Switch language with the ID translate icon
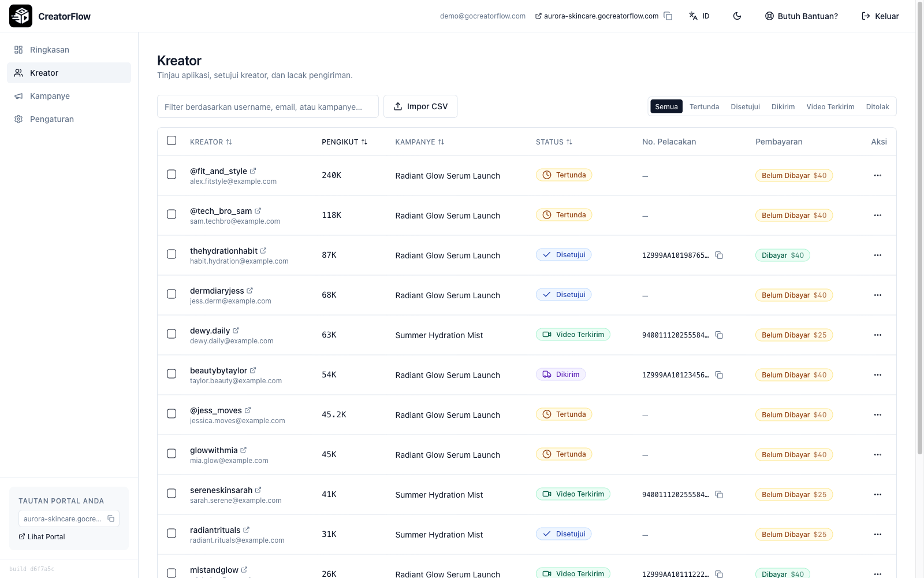 (x=699, y=16)
